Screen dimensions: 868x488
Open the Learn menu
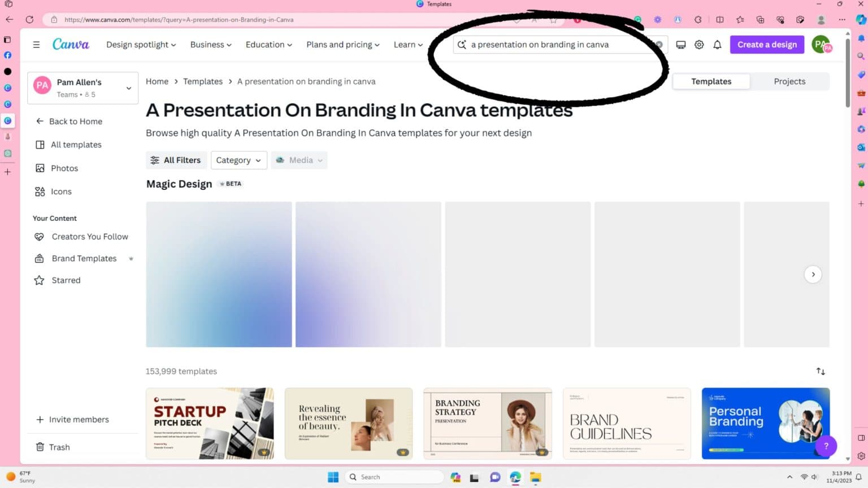407,45
